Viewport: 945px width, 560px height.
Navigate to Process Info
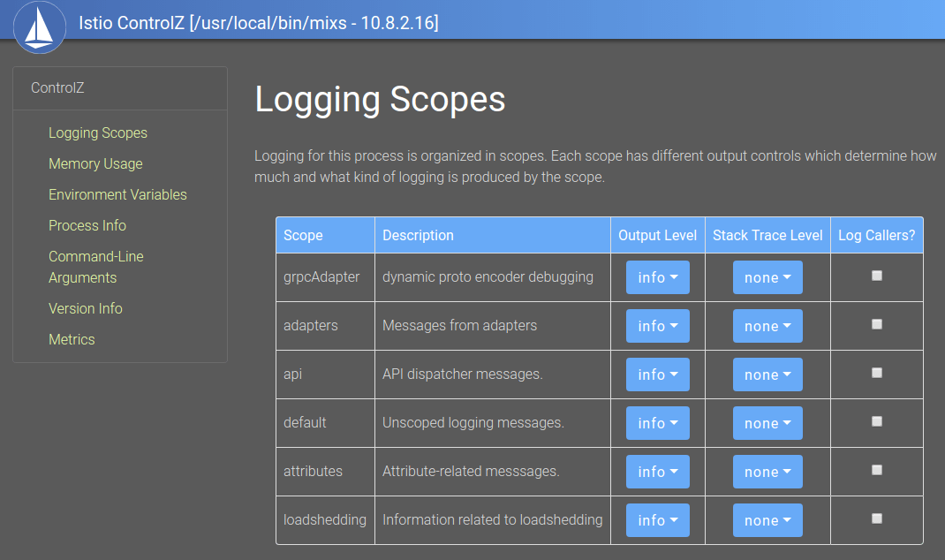point(87,225)
